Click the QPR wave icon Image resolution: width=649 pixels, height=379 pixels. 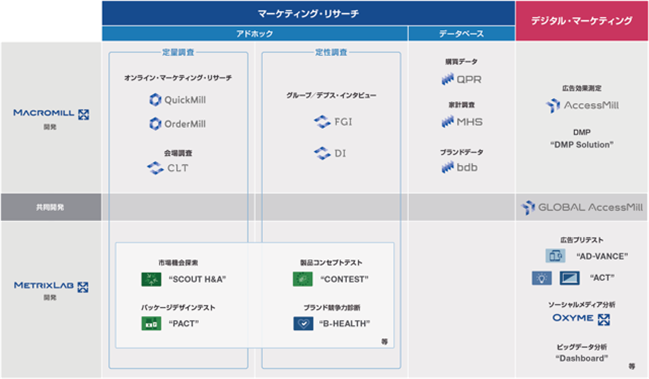point(447,79)
